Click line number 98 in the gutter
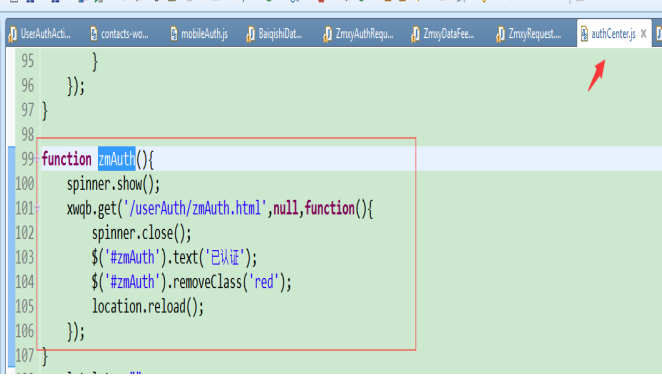Viewport: 662px width, 378px height. [x=27, y=135]
